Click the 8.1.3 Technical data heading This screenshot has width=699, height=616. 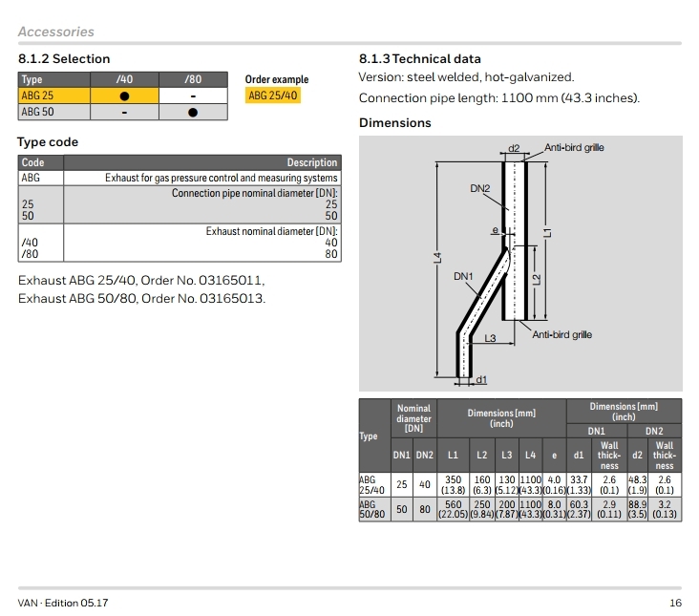[x=419, y=58]
